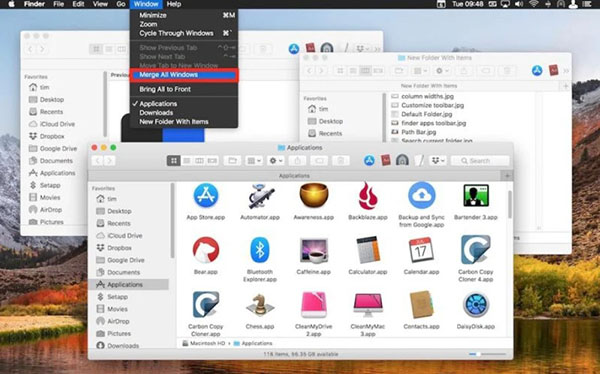Open the Help menu in menu bar
The image size is (600, 374).
[x=174, y=4]
